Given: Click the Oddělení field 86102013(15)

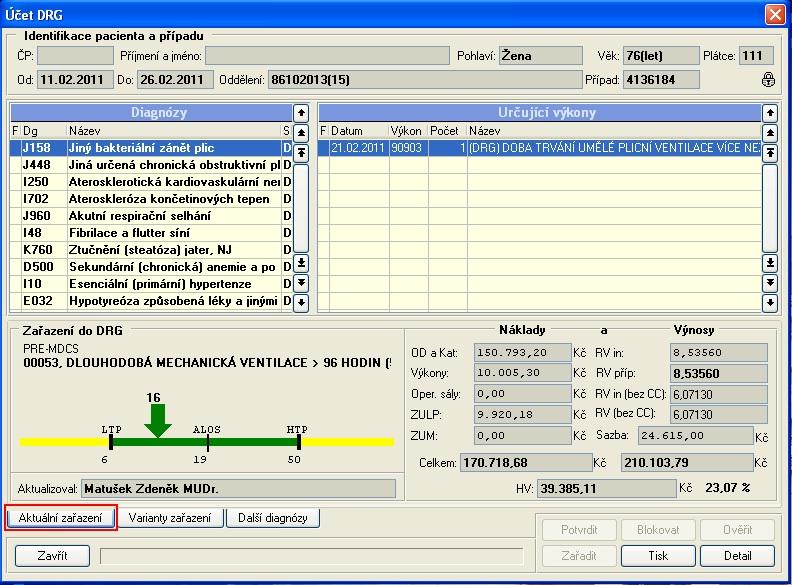Looking at the screenshot, I should click(x=425, y=80).
